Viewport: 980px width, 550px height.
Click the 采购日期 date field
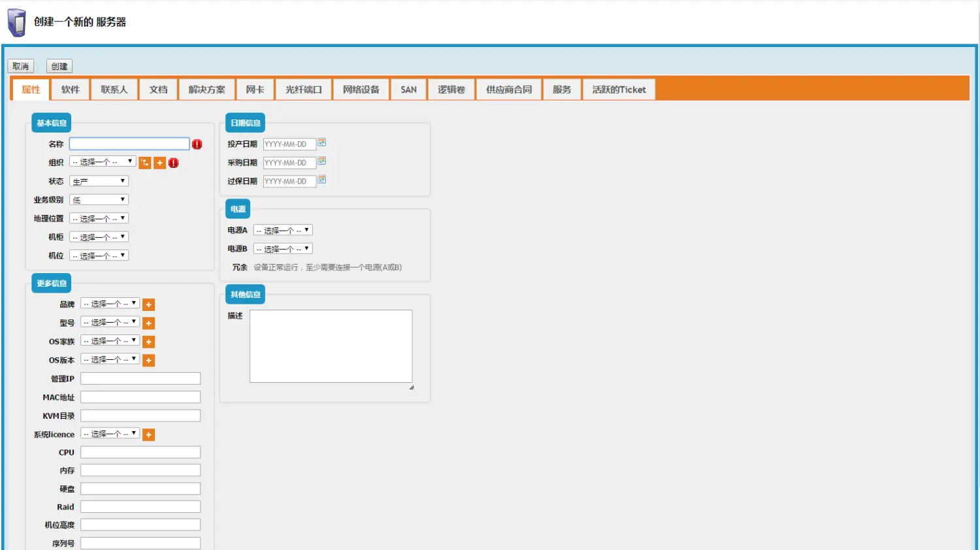289,163
